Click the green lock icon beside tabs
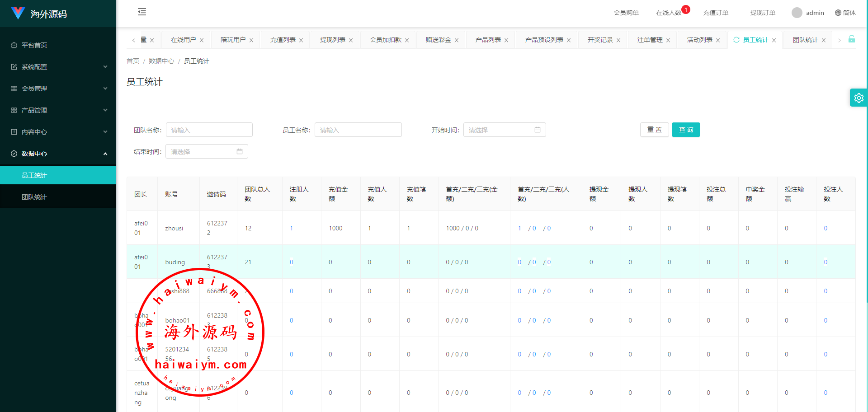The width and height of the screenshot is (868, 412). [x=851, y=39]
